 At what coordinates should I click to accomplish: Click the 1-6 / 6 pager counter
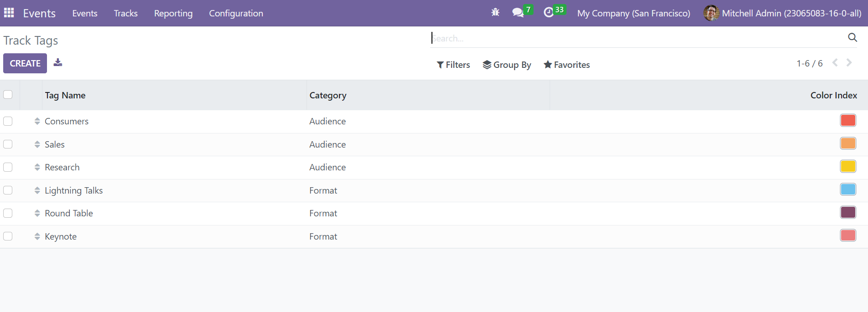coord(810,63)
